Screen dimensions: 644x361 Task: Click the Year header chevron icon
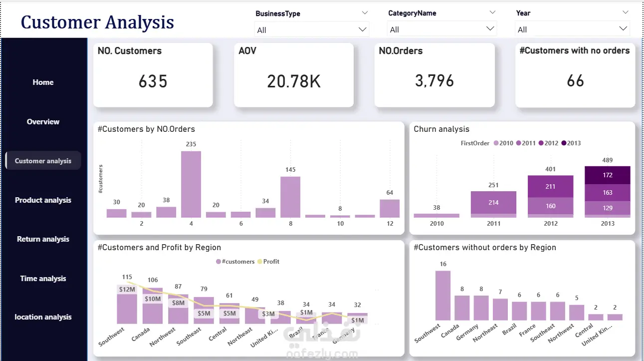point(626,12)
